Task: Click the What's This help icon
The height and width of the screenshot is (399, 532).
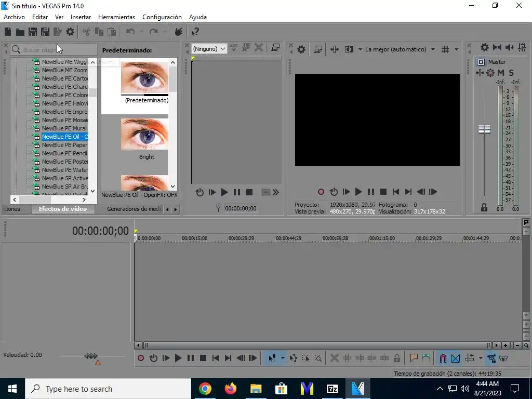Action: pyautogui.click(x=195, y=32)
